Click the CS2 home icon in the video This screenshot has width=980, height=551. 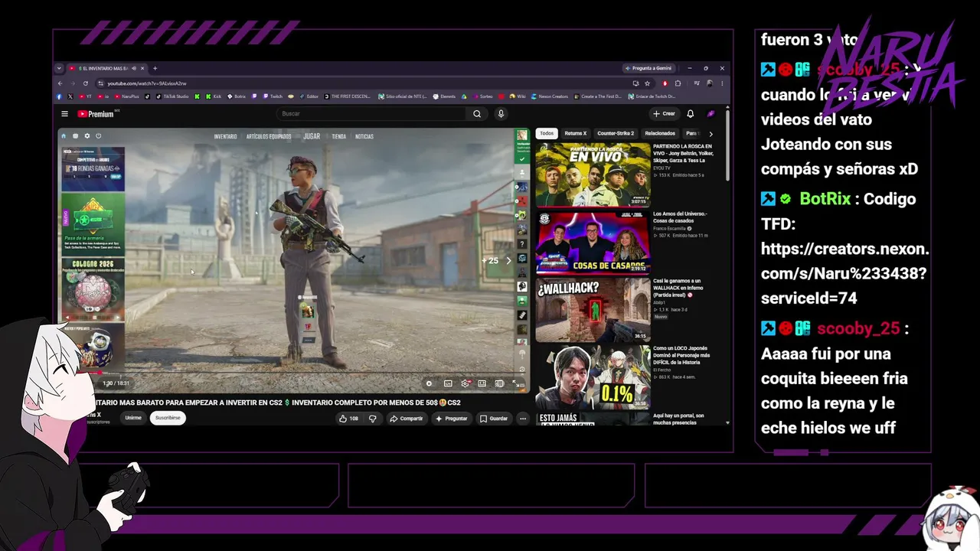pos(64,136)
